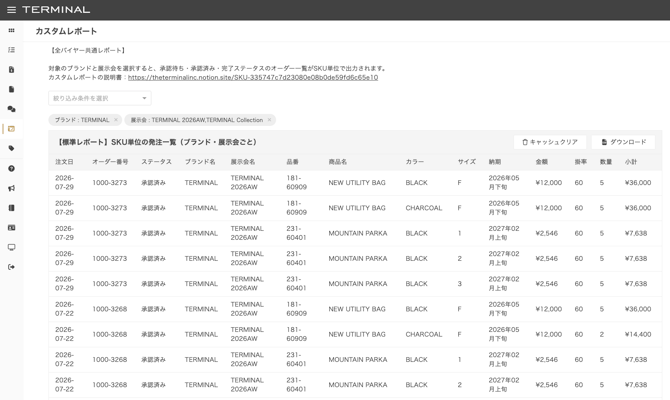Screen dimensions: 670x400
Task: Click the 商品名 column header
Action: pos(338,162)
